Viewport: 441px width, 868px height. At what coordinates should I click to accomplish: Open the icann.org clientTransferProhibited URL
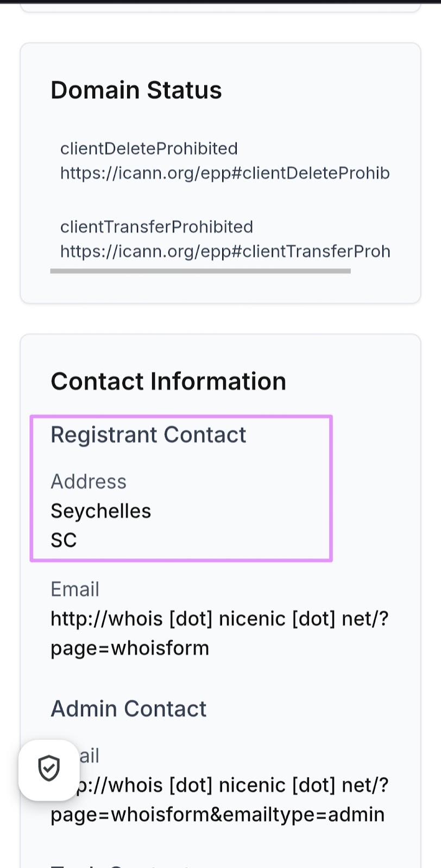click(x=225, y=251)
